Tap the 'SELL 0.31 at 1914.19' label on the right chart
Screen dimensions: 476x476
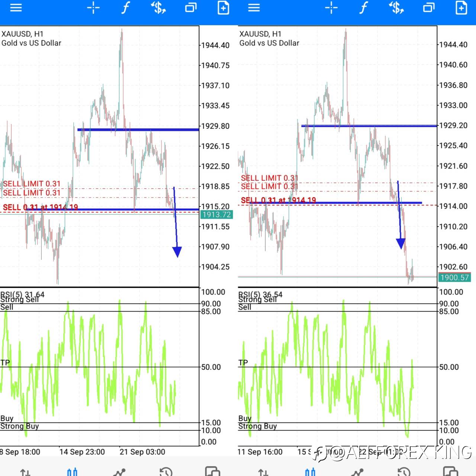point(279,200)
